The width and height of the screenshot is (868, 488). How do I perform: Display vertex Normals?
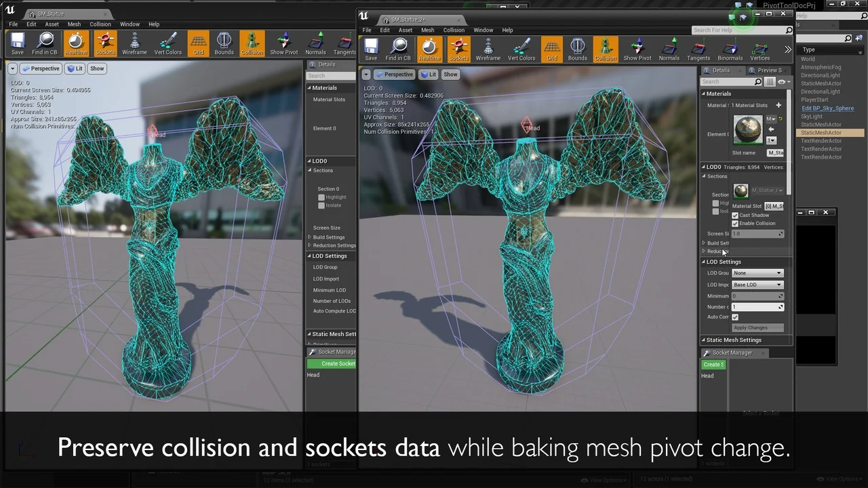pos(669,47)
